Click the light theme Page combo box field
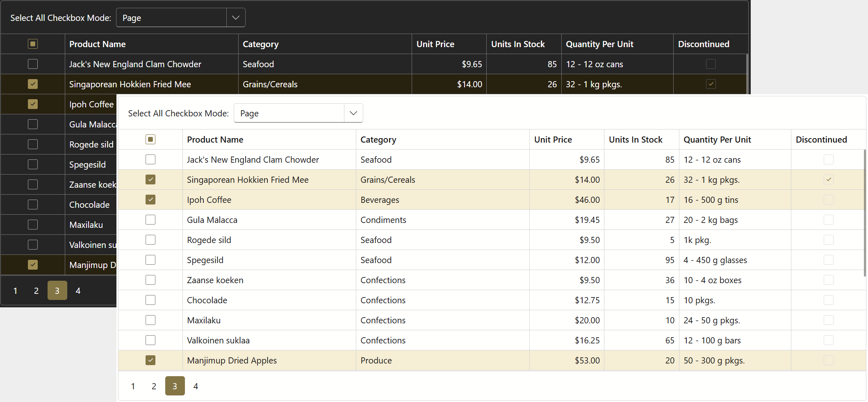 pos(289,113)
